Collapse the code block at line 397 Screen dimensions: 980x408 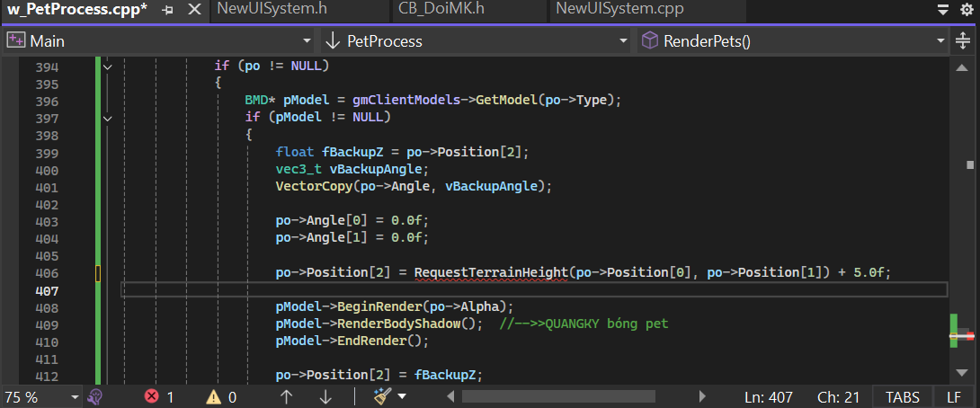click(108, 118)
